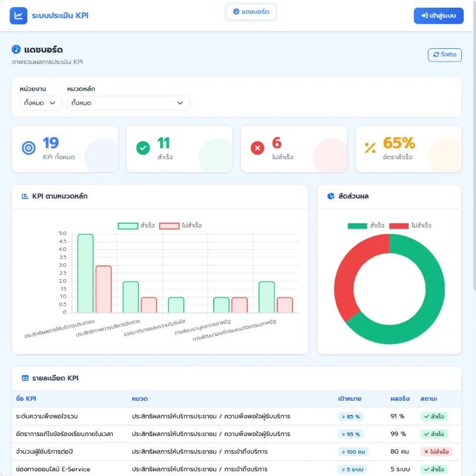This screenshot has height=476, width=476.
Task: Click the ชื่อ KPI column header
Action: [26, 398]
